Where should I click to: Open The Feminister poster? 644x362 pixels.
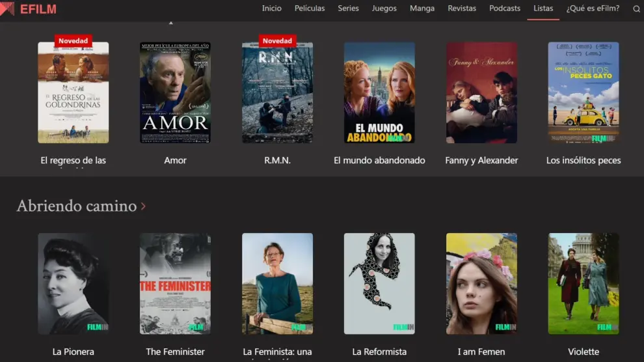(x=175, y=283)
